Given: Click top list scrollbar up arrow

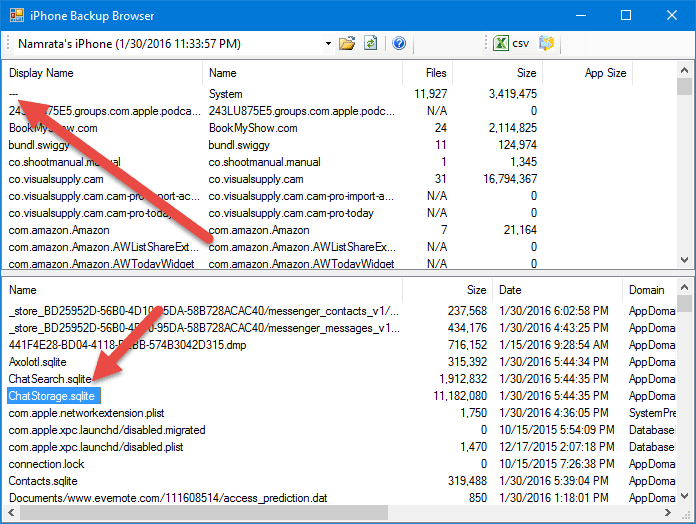Looking at the screenshot, I should pyautogui.click(x=684, y=70).
